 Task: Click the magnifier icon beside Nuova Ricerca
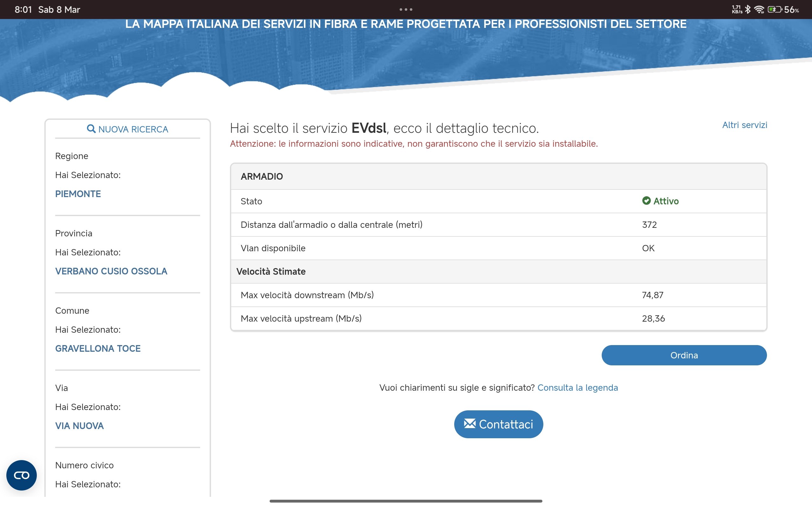pyautogui.click(x=91, y=129)
